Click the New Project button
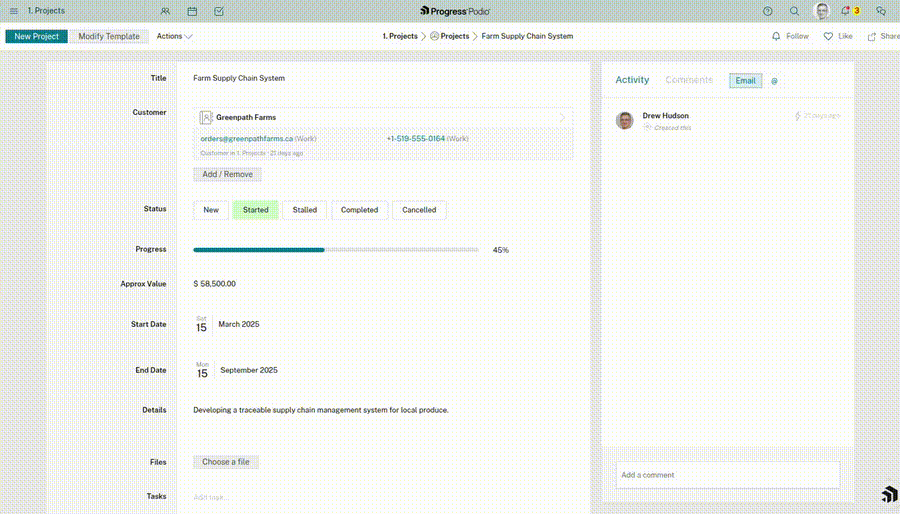Screen dimensions: 900x514 click(37, 36)
